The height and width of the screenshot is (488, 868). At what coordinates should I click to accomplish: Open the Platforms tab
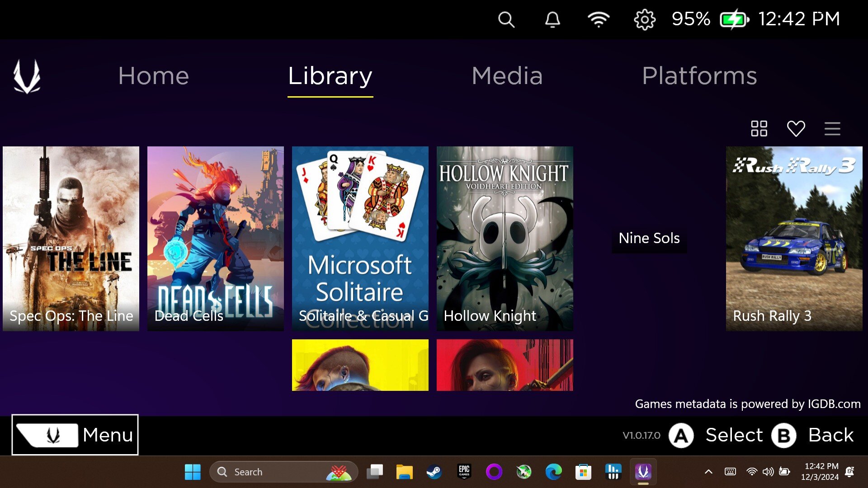point(699,75)
